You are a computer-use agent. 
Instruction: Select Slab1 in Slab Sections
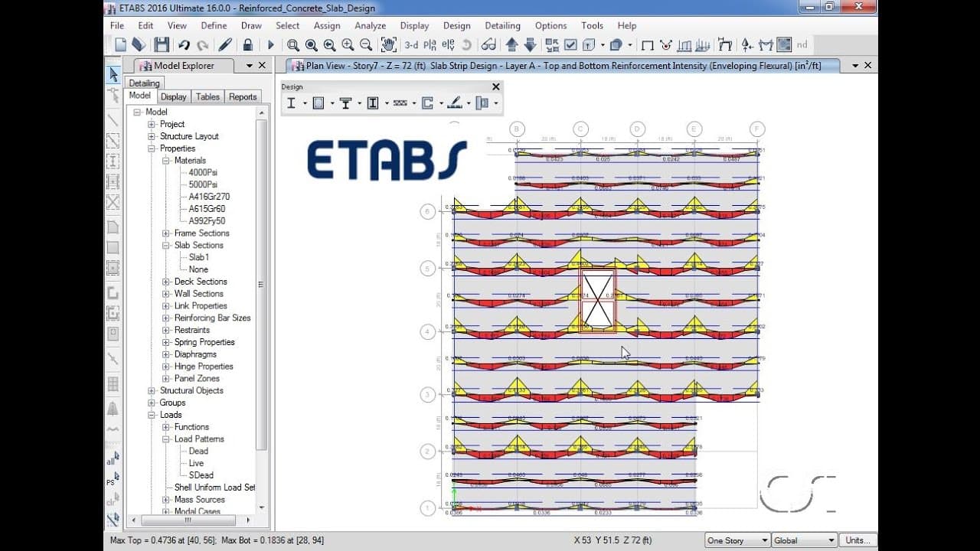click(x=198, y=257)
